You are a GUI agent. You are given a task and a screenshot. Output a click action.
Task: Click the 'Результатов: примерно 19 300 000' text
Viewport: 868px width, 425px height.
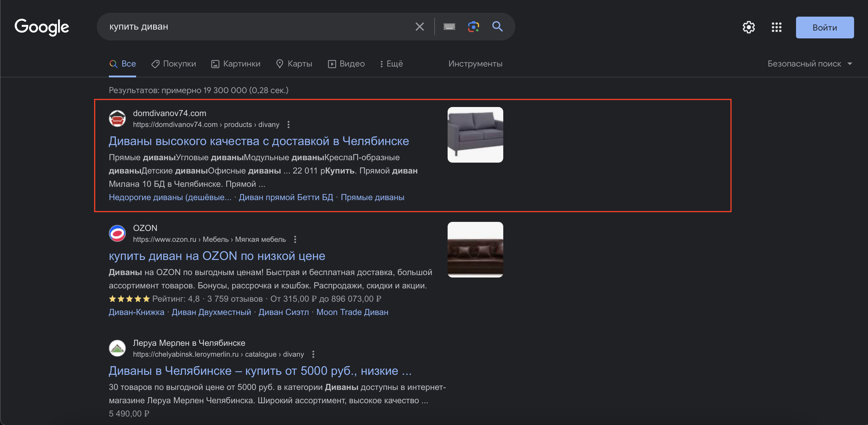click(198, 90)
